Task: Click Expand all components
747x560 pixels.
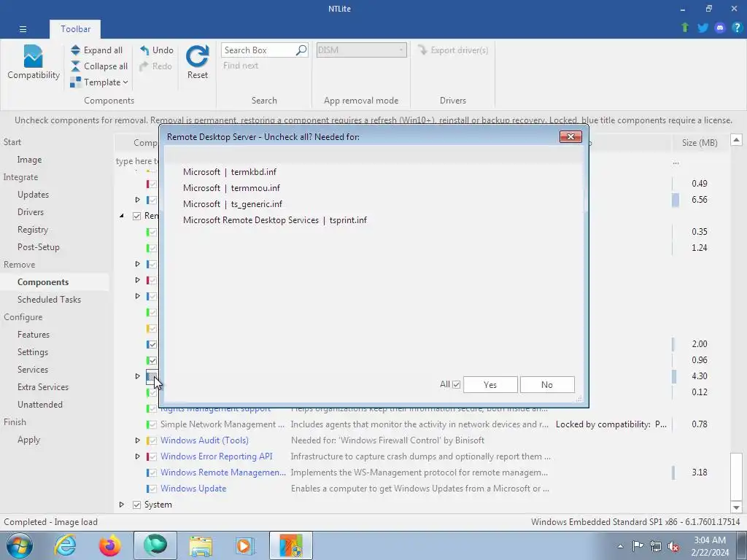Action: (97, 50)
